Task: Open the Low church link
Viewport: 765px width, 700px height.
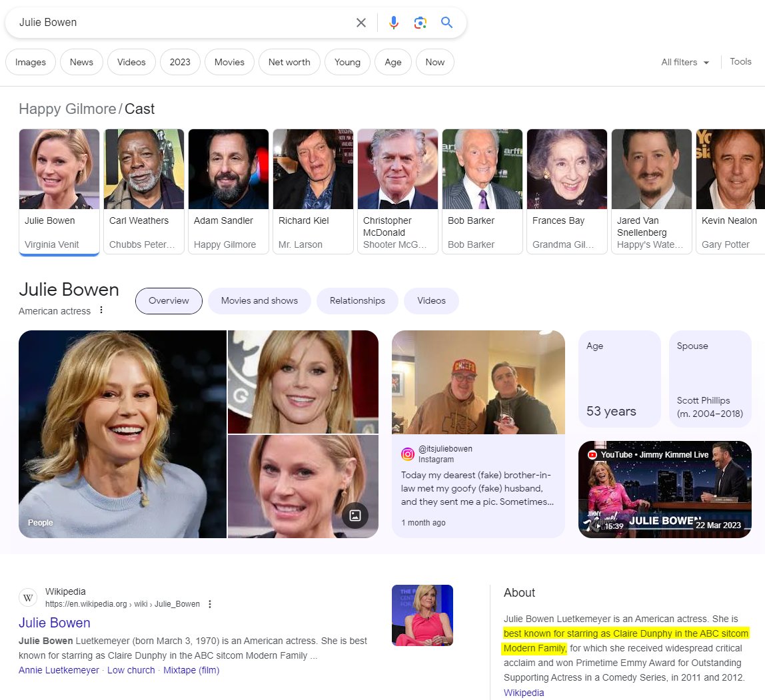Action: pyautogui.click(x=131, y=670)
